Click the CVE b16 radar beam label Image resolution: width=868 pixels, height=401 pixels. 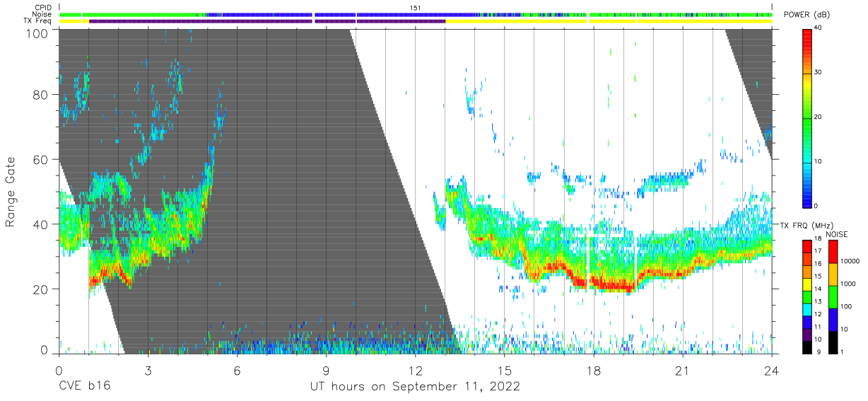84,387
